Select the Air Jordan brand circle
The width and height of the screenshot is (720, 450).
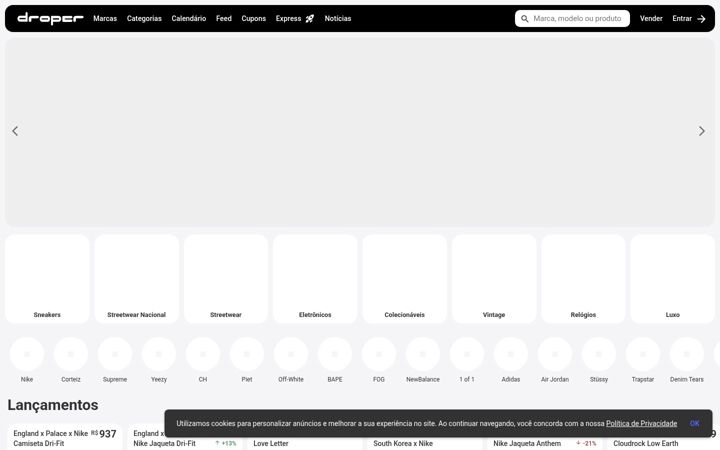tap(555, 354)
